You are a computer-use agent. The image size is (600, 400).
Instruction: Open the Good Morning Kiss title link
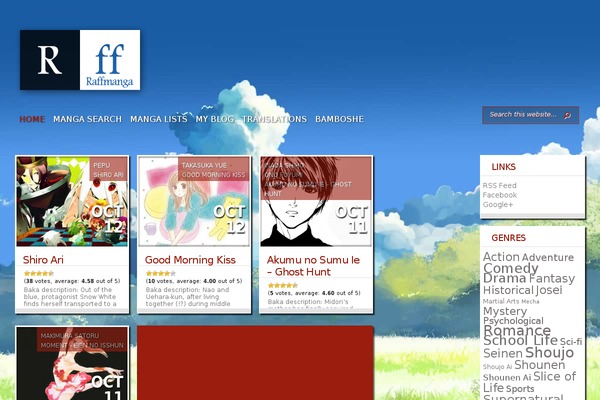coord(190,260)
